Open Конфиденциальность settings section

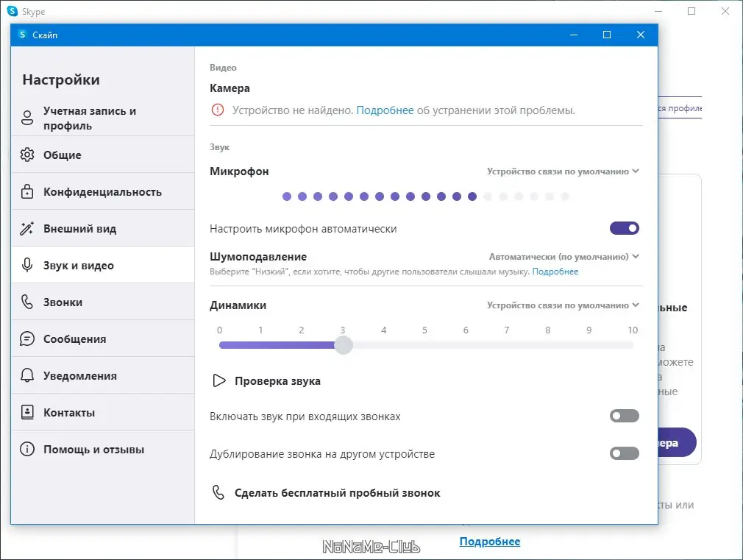(103, 191)
